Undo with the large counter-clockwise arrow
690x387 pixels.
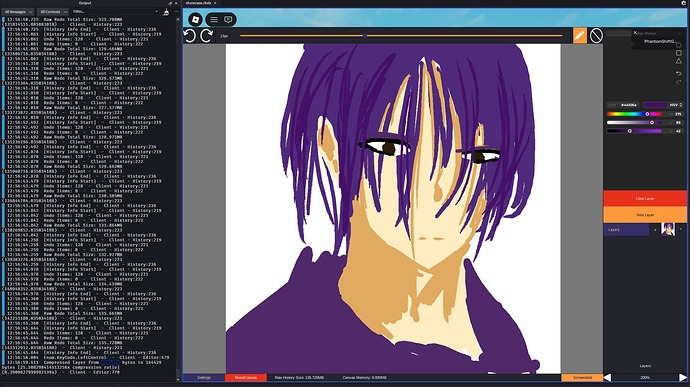(190, 36)
